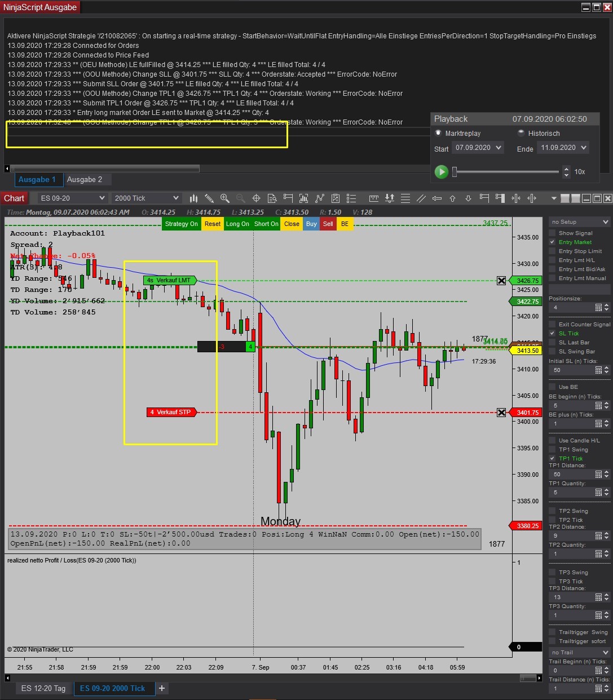The height and width of the screenshot is (700, 613).
Task: Click the playback speed slider handle
Action: pyautogui.click(x=455, y=171)
